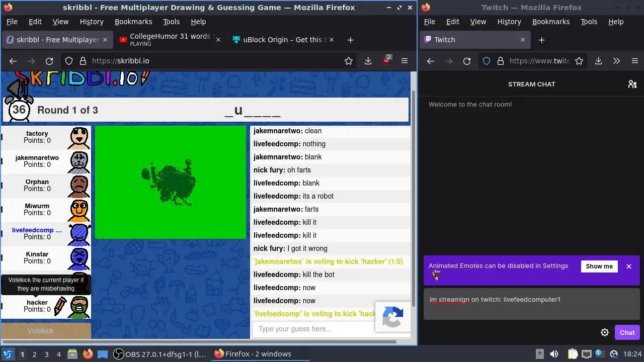
Task: Open History menu in skribbl Firefox window
Action: pyautogui.click(x=92, y=22)
